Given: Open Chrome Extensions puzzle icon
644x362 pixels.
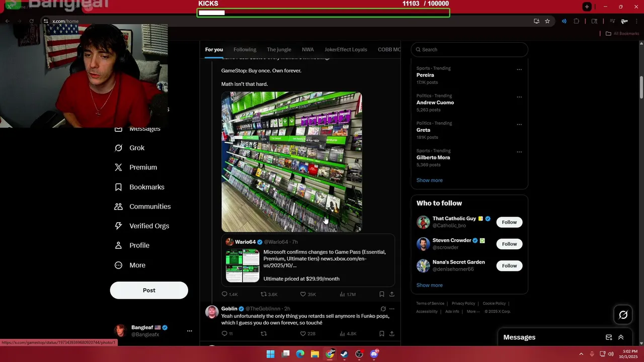Looking at the screenshot, I should (x=577, y=21).
